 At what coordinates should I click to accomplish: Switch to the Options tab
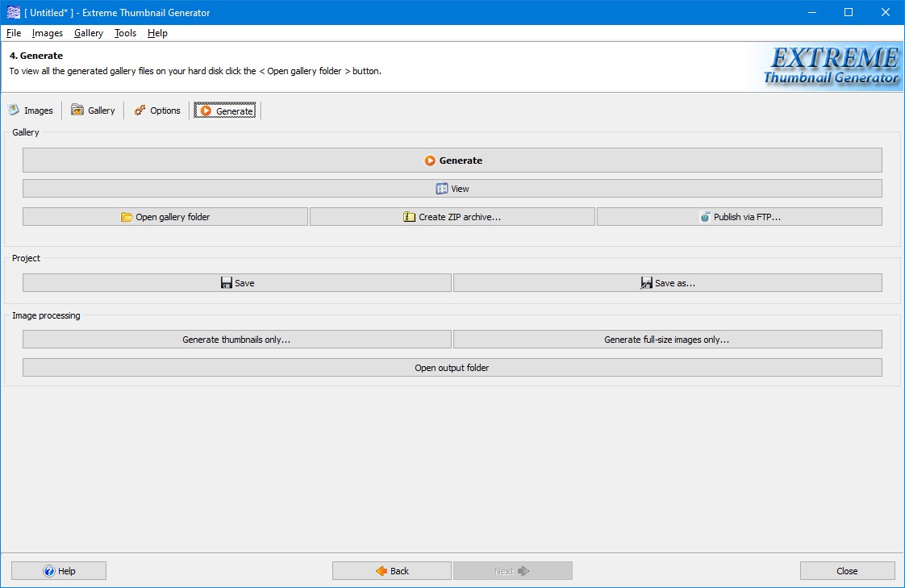(x=157, y=111)
